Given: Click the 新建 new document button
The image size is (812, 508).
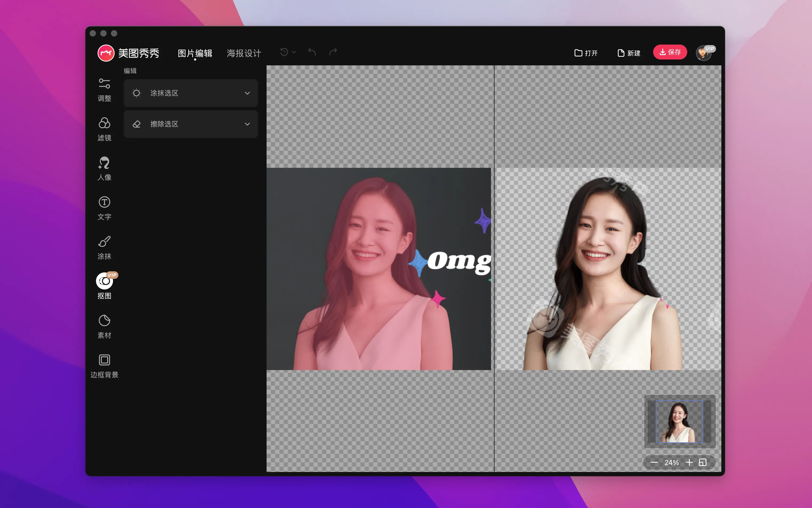Looking at the screenshot, I should click(x=629, y=53).
